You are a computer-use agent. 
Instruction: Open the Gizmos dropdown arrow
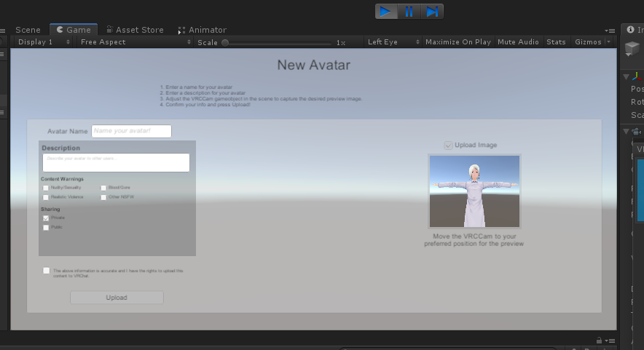click(609, 42)
